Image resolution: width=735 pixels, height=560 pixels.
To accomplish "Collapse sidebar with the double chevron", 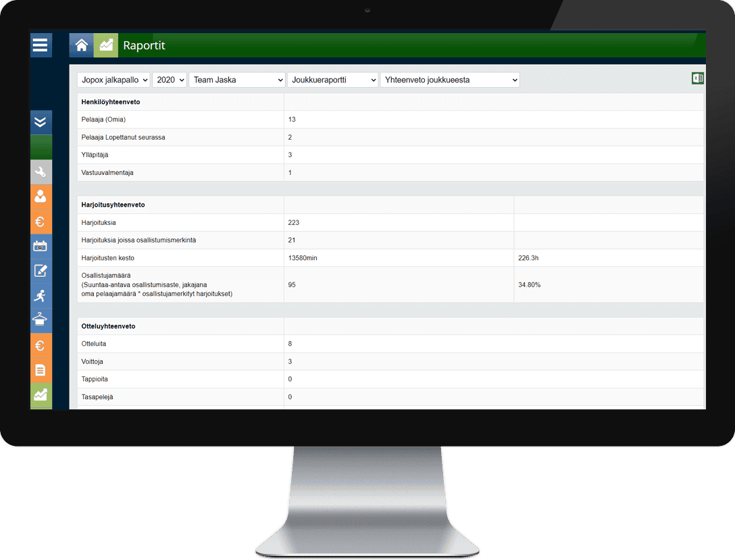I will coord(41,122).
